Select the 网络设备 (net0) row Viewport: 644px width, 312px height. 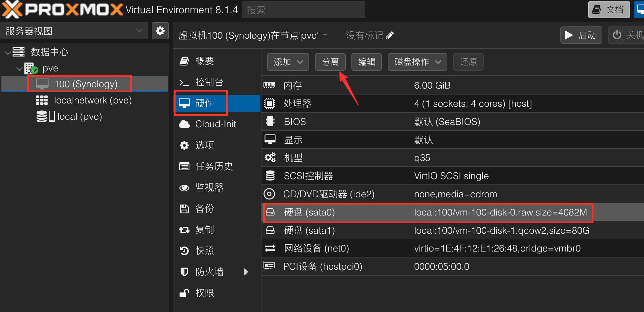click(x=453, y=248)
